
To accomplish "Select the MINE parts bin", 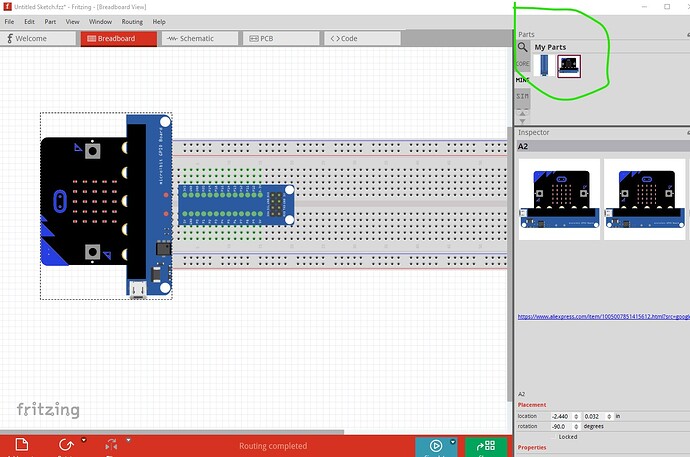I will tap(522, 80).
